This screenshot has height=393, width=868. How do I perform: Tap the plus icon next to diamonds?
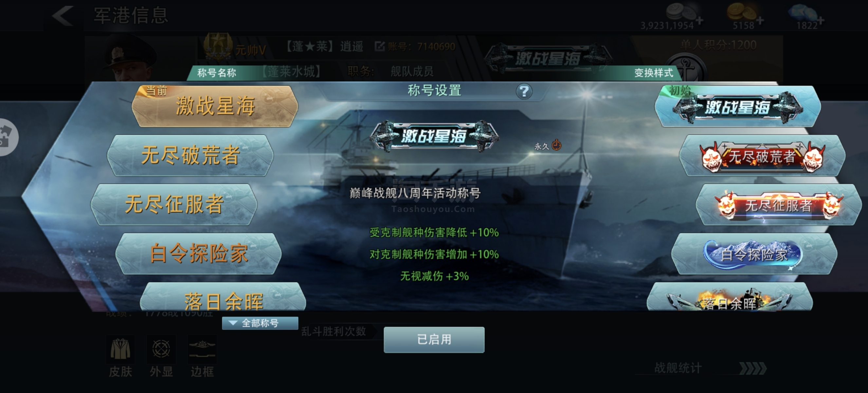[821, 21]
